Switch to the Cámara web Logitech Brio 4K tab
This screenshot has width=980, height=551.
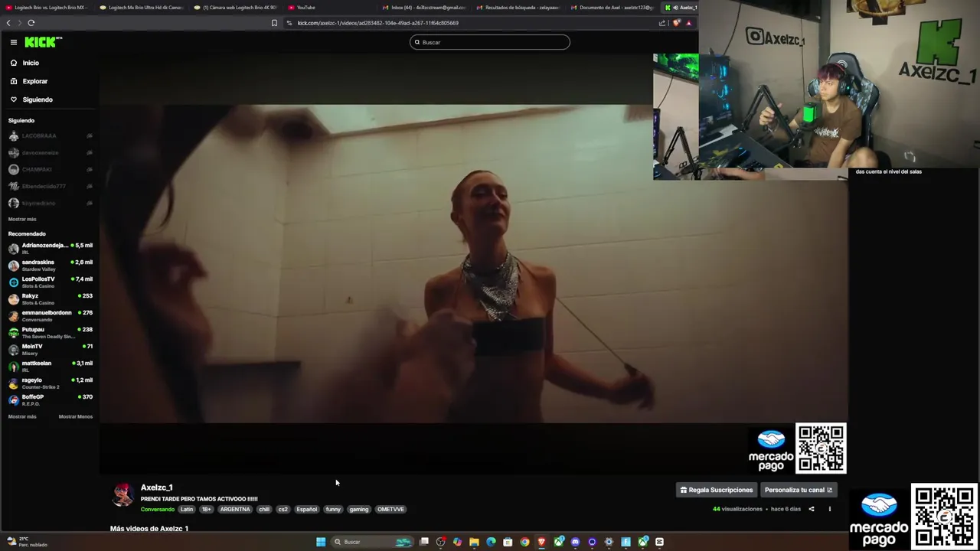(x=237, y=8)
